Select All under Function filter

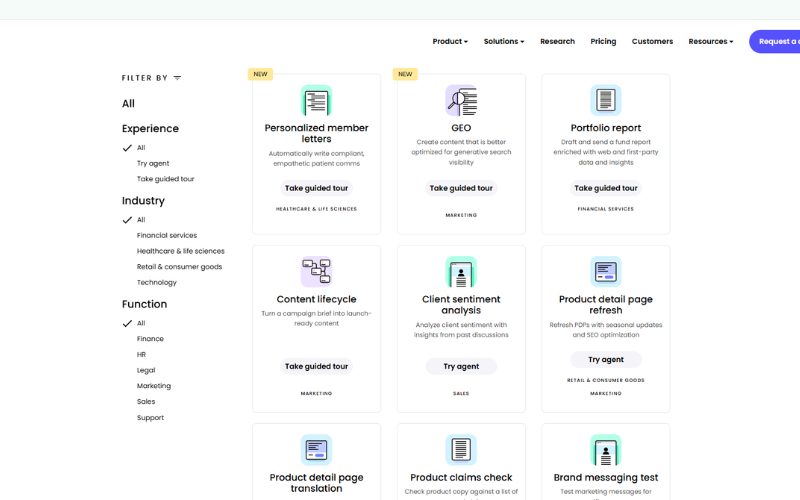pyautogui.click(x=141, y=323)
